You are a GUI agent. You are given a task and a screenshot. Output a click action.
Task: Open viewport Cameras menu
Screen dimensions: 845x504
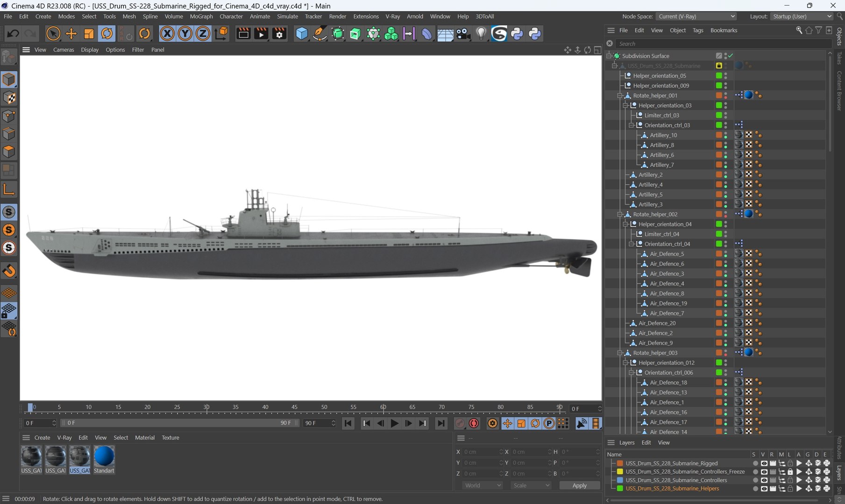point(64,49)
